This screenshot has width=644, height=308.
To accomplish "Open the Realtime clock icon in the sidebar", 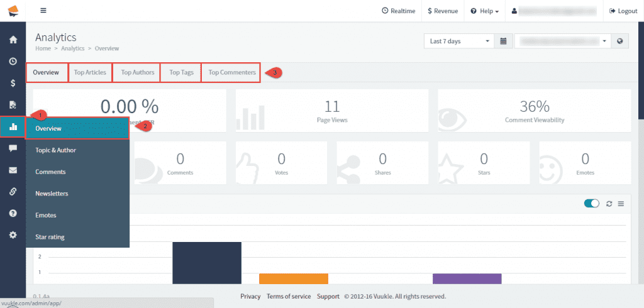I will pyautogui.click(x=13, y=62).
